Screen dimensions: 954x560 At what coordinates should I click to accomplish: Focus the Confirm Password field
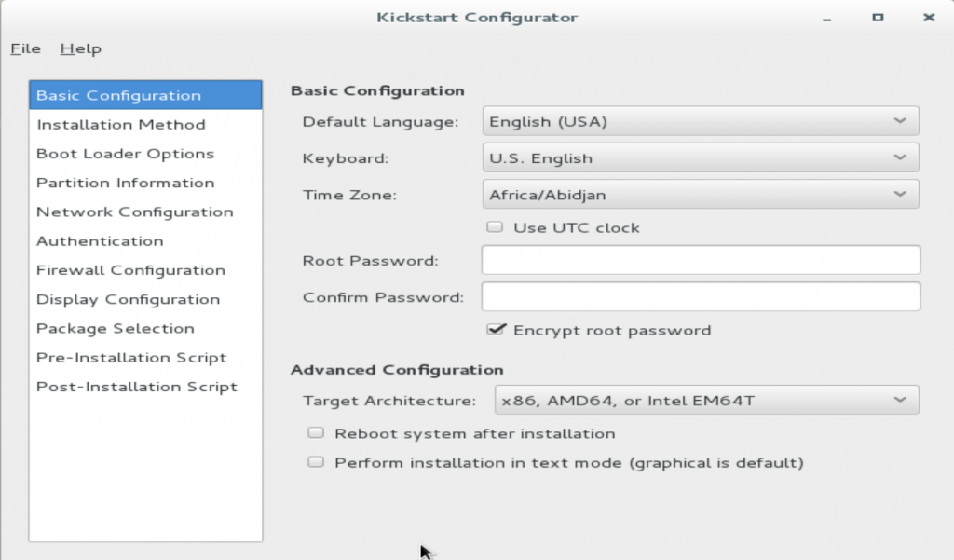pyautogui.click(x=701, y=296)
